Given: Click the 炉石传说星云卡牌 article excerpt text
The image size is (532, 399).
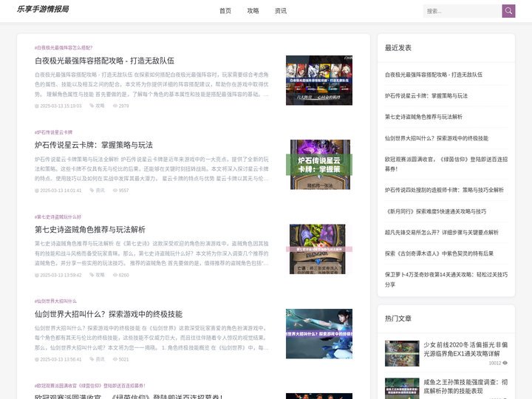Looking at the screenshot, I should 151,168.
